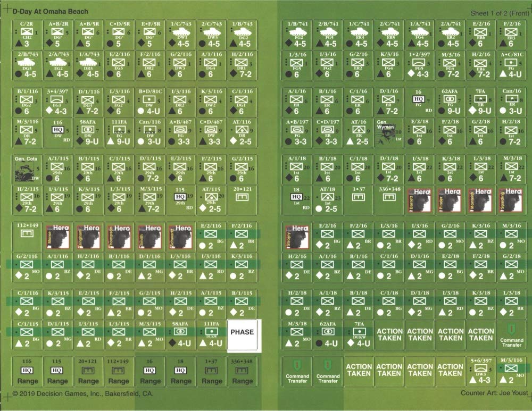This screenshot has height=411, width=532.
Task: Select the Gen. Wyman leader counter
Action: (389, 133)
